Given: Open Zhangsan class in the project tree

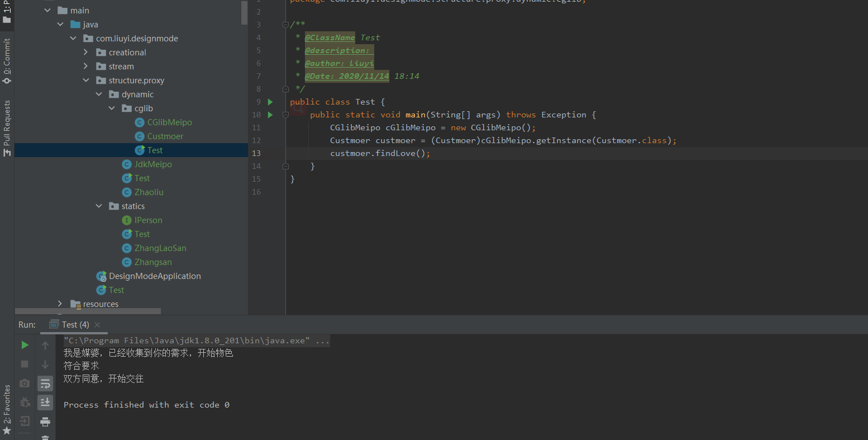Looking at the screenshot, I should tap(153, 262).
